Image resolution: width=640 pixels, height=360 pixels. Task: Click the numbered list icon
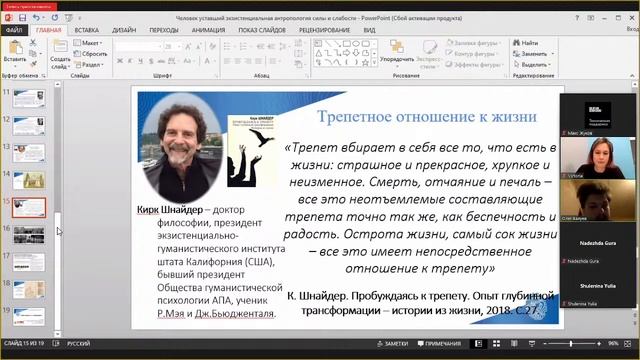click(244, 47)
